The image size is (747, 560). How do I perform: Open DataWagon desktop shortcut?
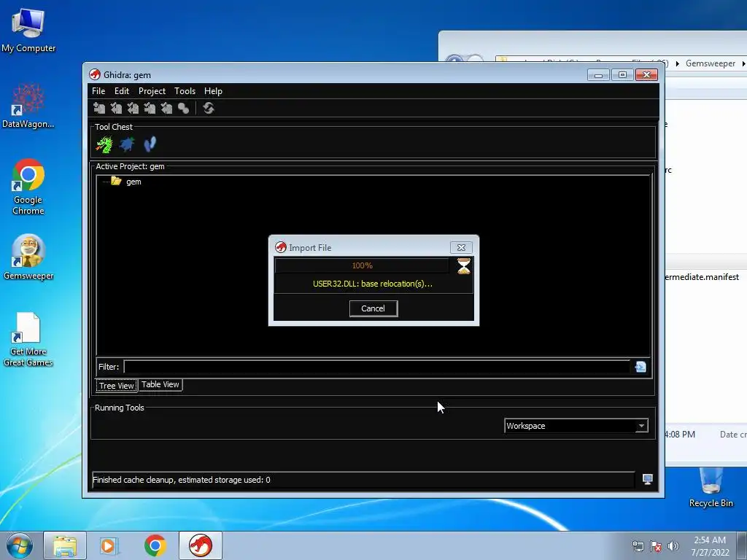click(x=28, y=106)
